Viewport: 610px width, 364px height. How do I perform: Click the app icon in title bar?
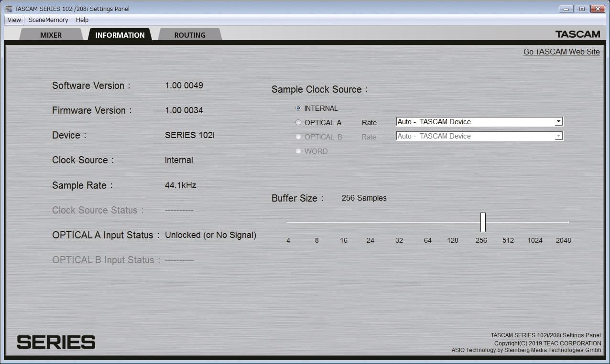(8, 9)
